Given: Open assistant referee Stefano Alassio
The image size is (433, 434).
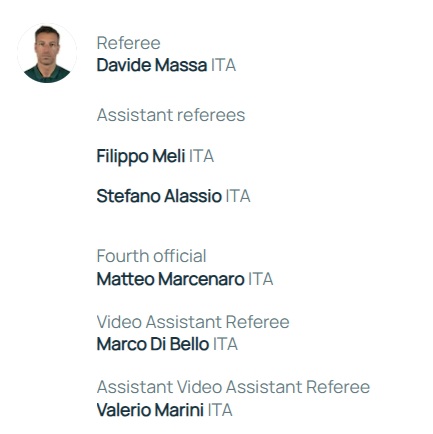Looking at the screenshot, I should point(159,196).
